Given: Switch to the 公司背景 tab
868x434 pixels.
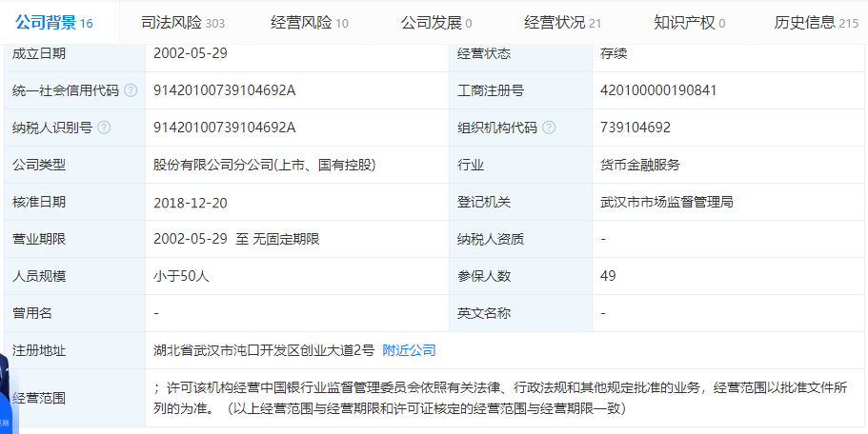Looking at the screenshot, I should (54, 22).
